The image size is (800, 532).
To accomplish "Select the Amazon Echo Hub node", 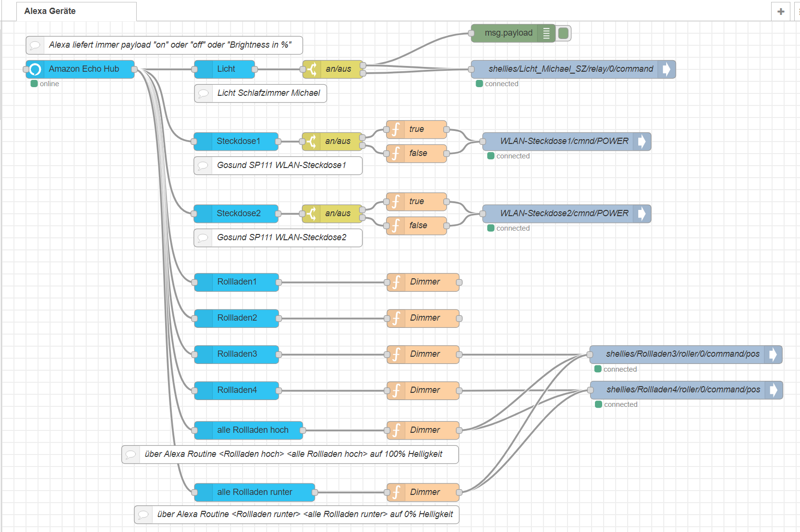I will pos(80,69).
